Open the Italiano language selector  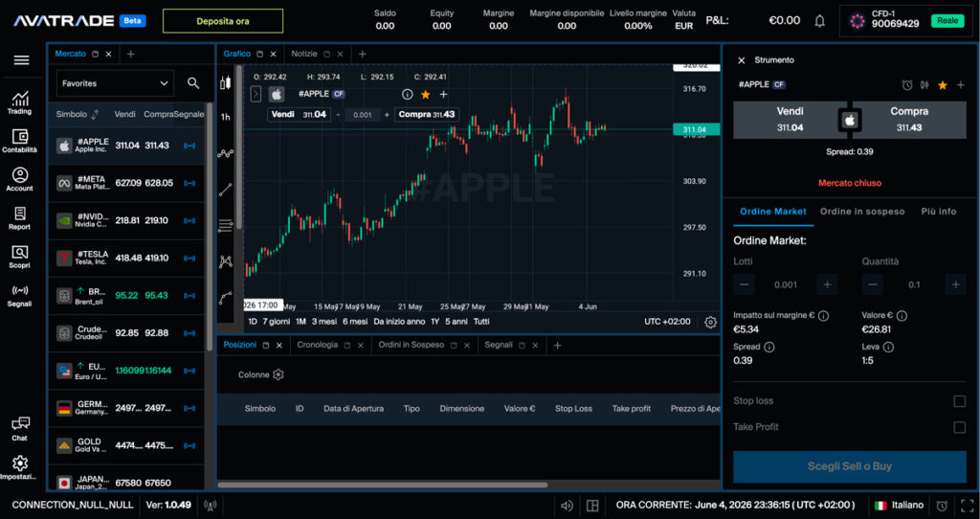click(899, 506)
